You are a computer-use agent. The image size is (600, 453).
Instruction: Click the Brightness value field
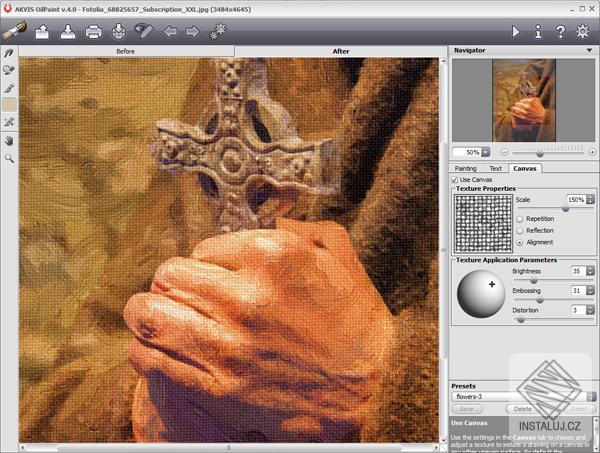coord(578,271)
